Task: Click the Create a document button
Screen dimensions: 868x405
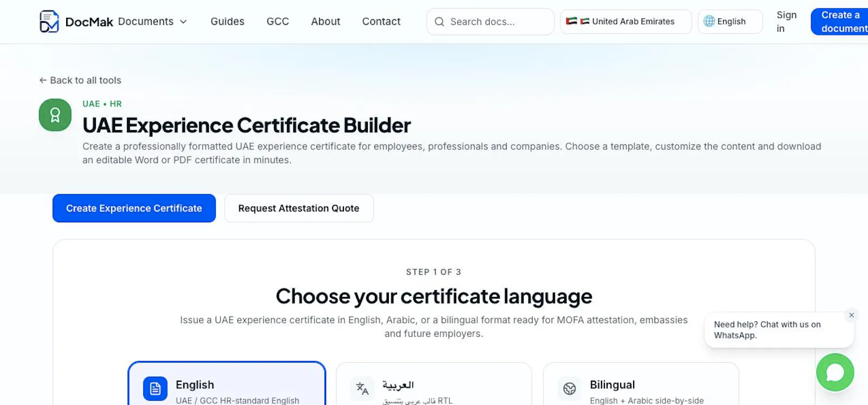Action: (x=840, y=22)
